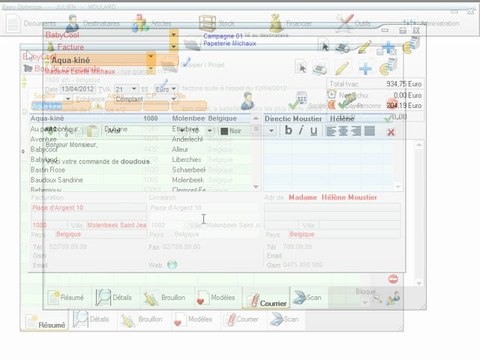This screenshot has height=360, width=480.
Task: Click the red no-entry icon below the text area
Action: tap(393, 279)
